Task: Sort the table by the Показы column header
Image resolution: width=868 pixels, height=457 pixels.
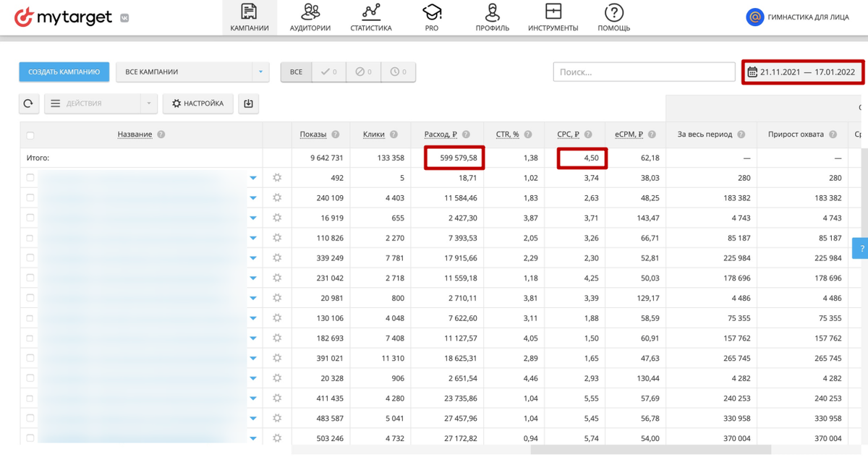Action: click(312, 134)
